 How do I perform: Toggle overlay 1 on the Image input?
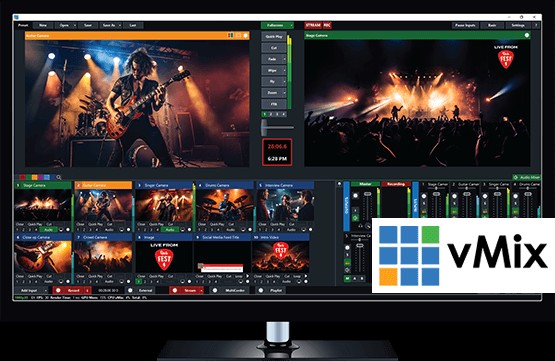click(139, 282)
